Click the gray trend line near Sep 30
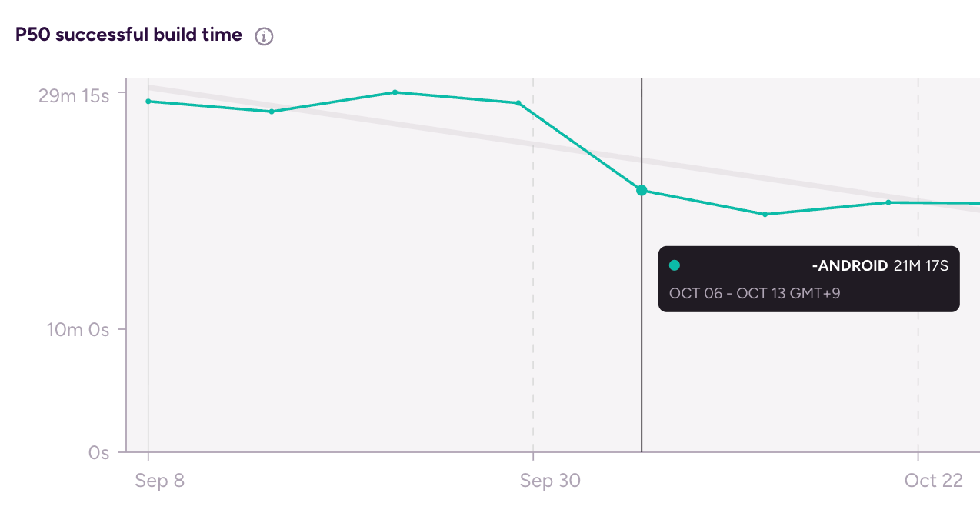980x523 pixels. point(533,144)
